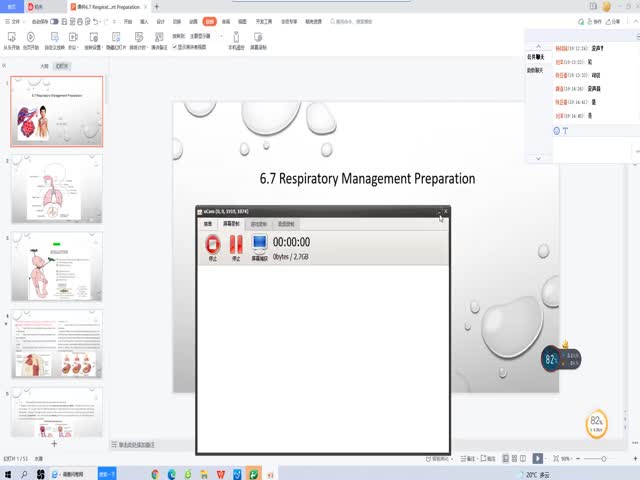
Task: Click the reading view icon in status bar
Action: pyautogui.click(x=523, y=459)
